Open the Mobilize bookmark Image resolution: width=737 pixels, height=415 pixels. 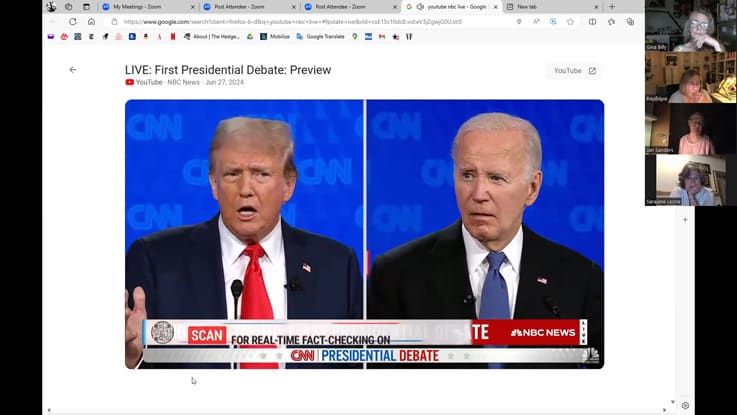point(275,36)
